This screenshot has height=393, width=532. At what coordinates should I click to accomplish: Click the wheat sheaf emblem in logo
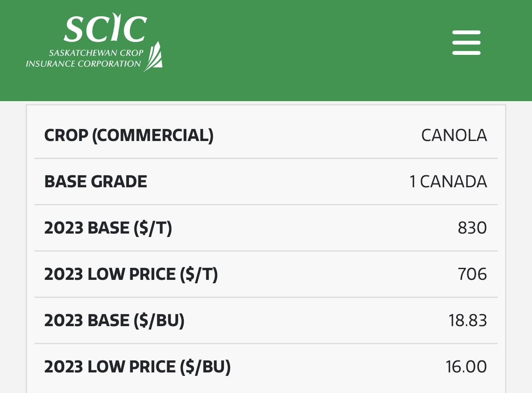pos(153,56)
